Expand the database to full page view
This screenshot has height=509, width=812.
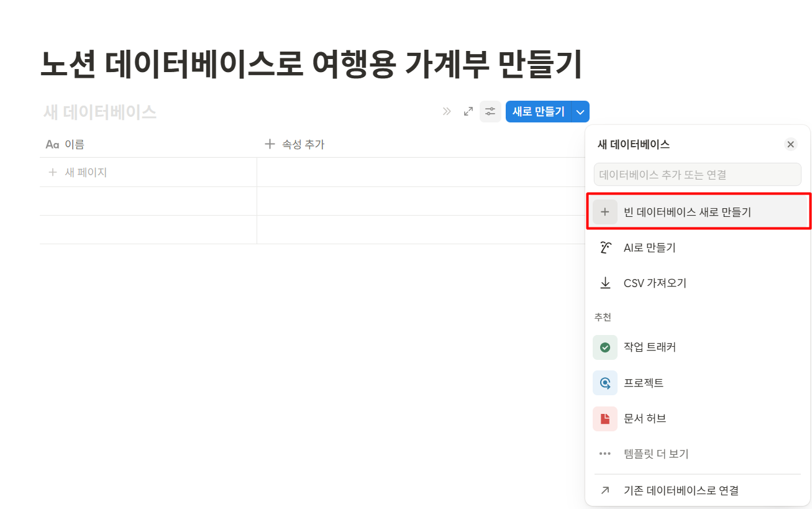point(468,111)
